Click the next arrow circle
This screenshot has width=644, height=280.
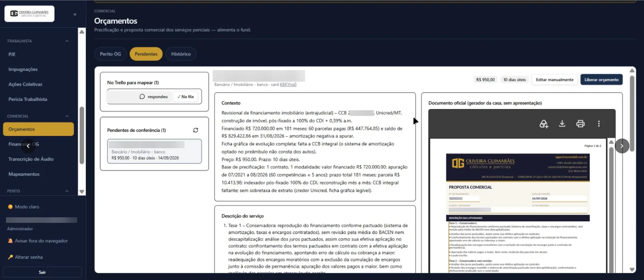point(622,146)
